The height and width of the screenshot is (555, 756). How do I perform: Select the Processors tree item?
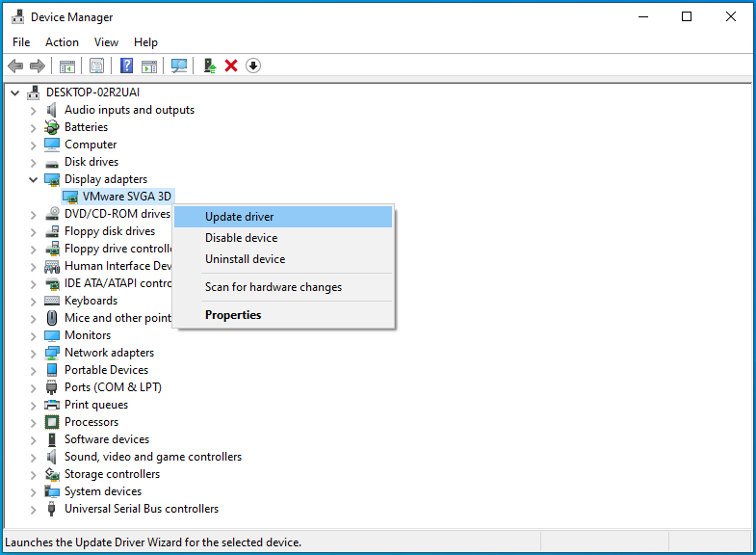coord(91,422)
